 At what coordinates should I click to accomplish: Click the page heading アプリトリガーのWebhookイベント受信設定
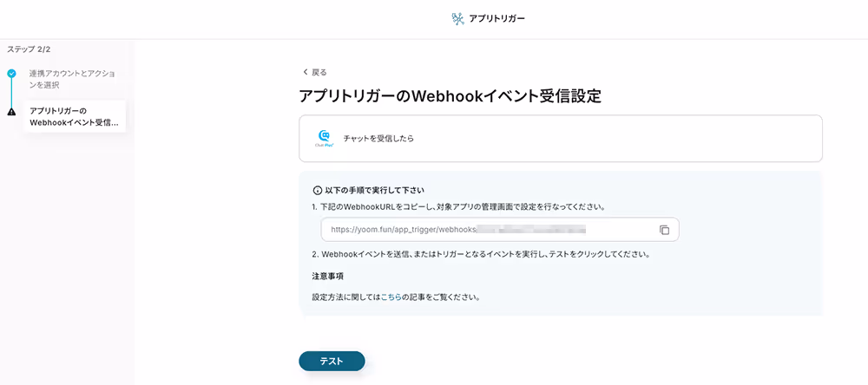point(450,96)
